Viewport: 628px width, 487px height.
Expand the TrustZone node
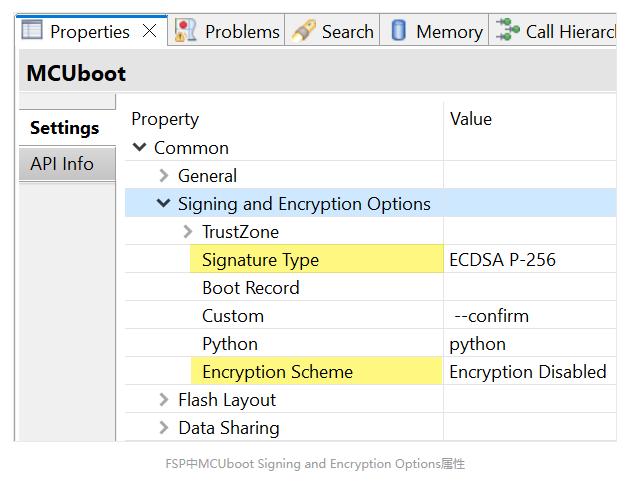187,231
